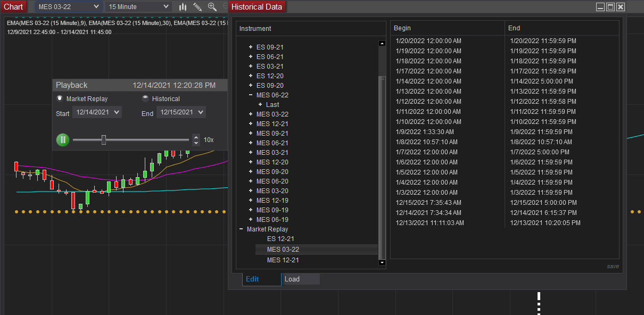This screenshot has height=315, width=644.
Task: Open the MES 03-22 instrument dropdown
Action: [x=69, y=6]
